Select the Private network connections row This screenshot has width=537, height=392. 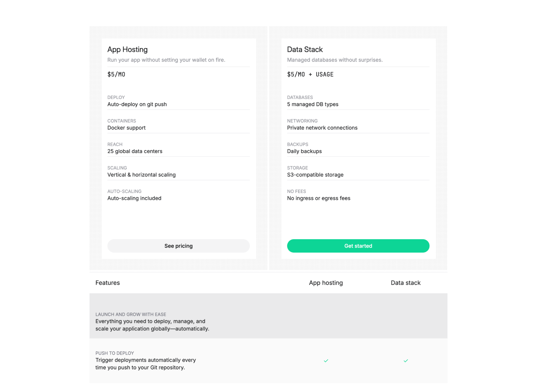(322, 128)
